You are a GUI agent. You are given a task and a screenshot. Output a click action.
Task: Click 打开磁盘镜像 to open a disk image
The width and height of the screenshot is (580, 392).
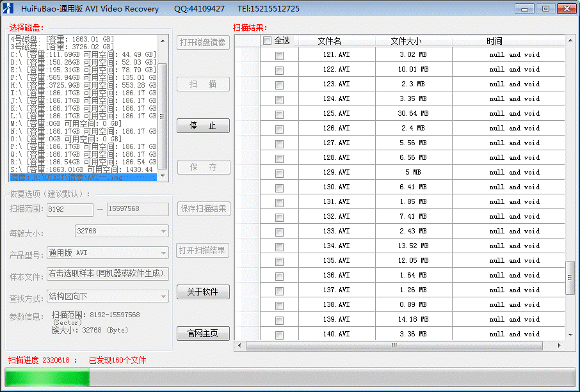[203, 43]
